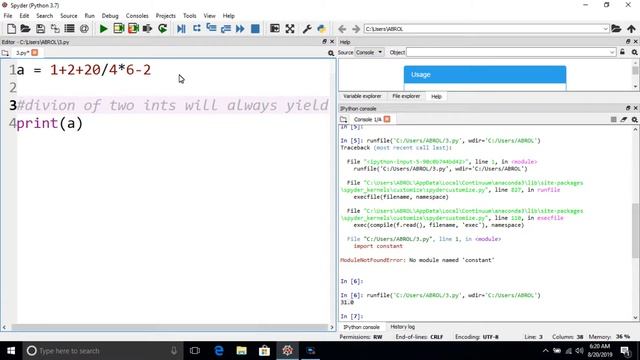Run current cell and advance to next
Image resolution: width=640 pixels, height=360 pixels.
click(133, 29)
